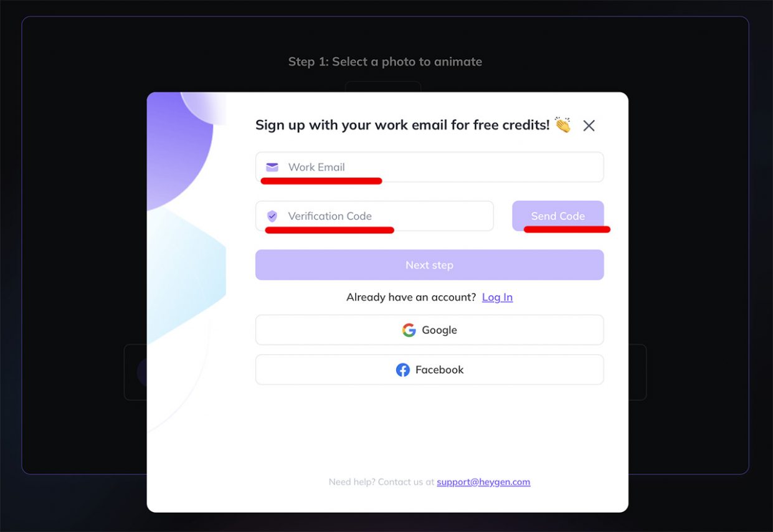The width and height of the screenshot is (773, 532).
Task: Click the clapping hands emoji in the heading
Action: click(x=562, y=125)
